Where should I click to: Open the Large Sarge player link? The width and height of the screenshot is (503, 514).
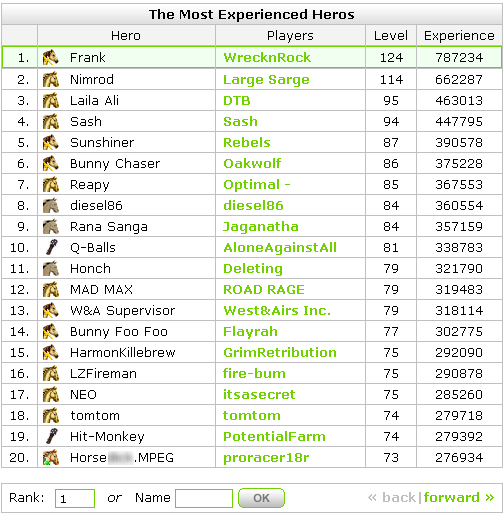[266, 80]
